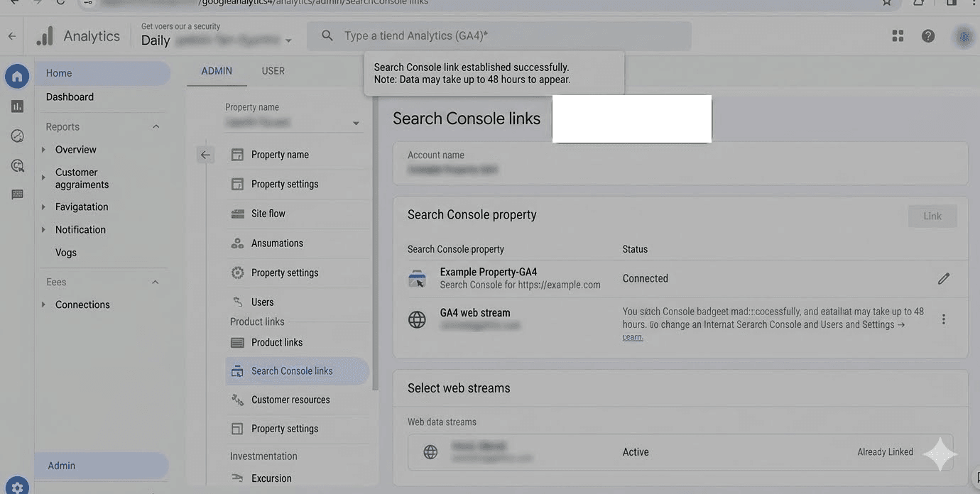980x494 pixels.
Task: Click the Analytics search field
Action: (499, 35)
